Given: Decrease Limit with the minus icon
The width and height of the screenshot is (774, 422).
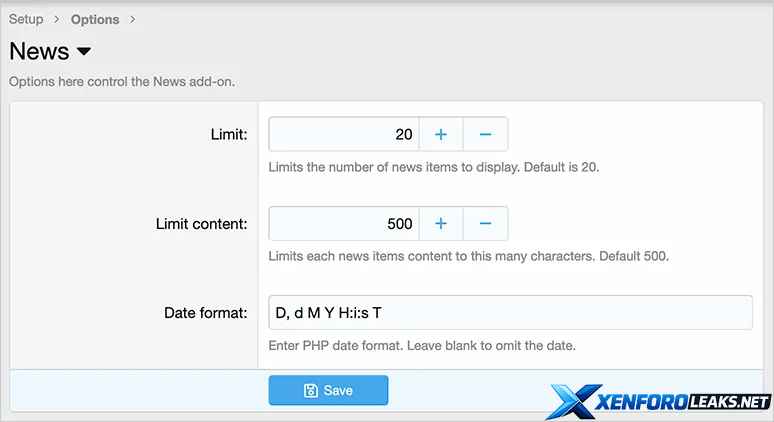Looking at the screenshot, I should pyautogui.click(x=485, y=134).
